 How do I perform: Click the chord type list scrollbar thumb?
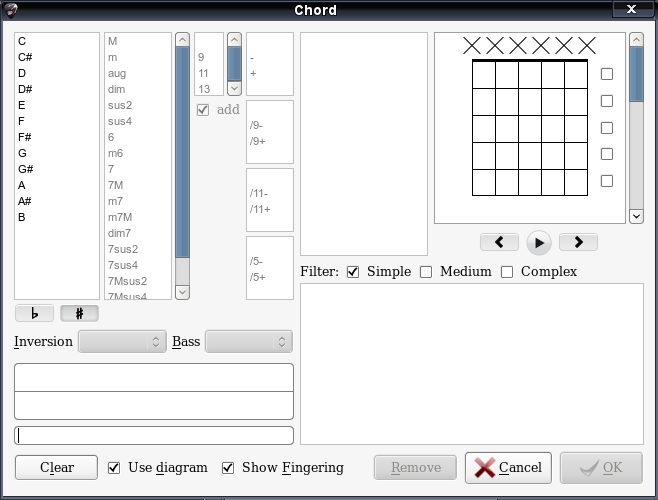182,152
